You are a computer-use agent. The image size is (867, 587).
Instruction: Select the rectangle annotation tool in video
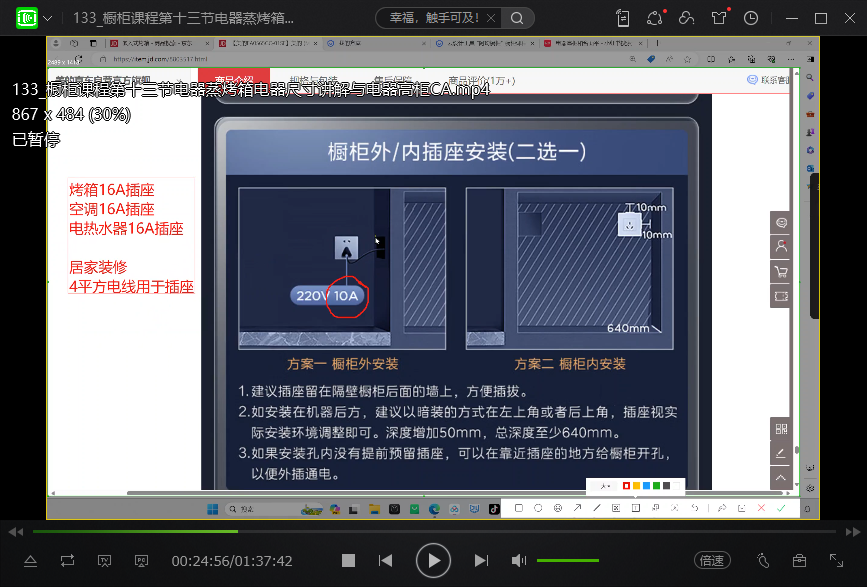(519, 508)
